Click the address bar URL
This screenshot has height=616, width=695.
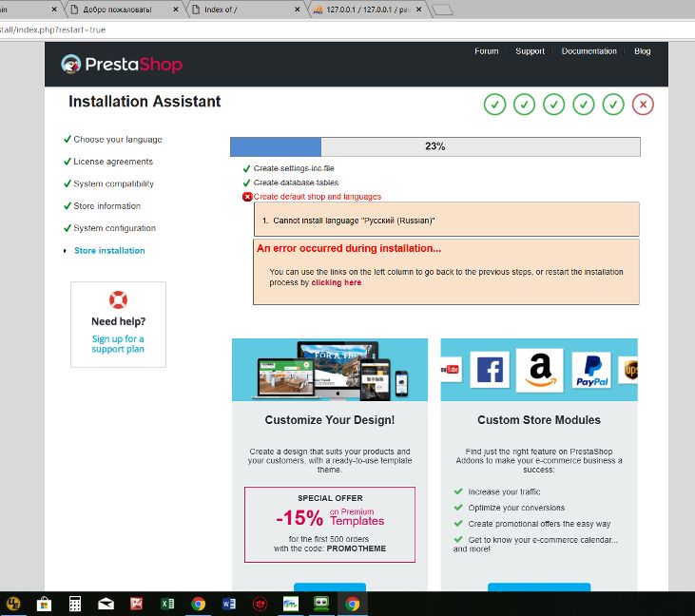point(52,29)
